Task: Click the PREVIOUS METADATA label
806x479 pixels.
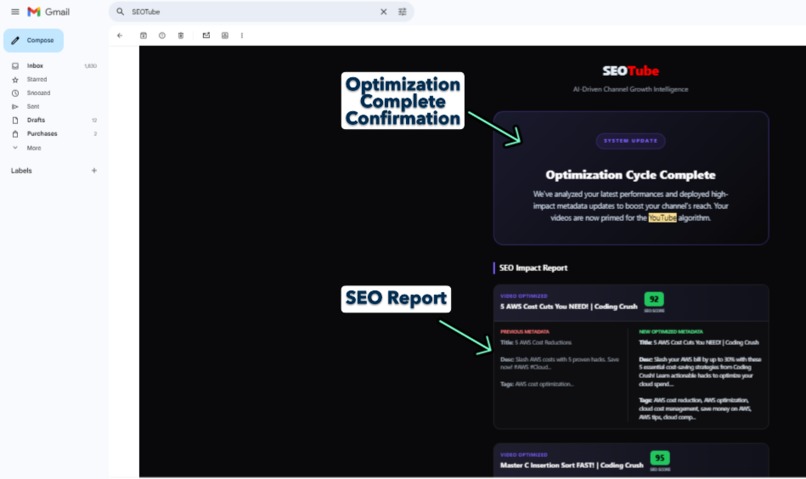Action: (x=525, y=331)
